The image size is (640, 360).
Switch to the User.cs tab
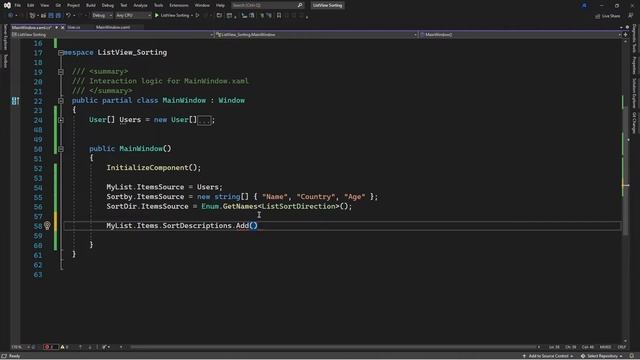(74, 27)
